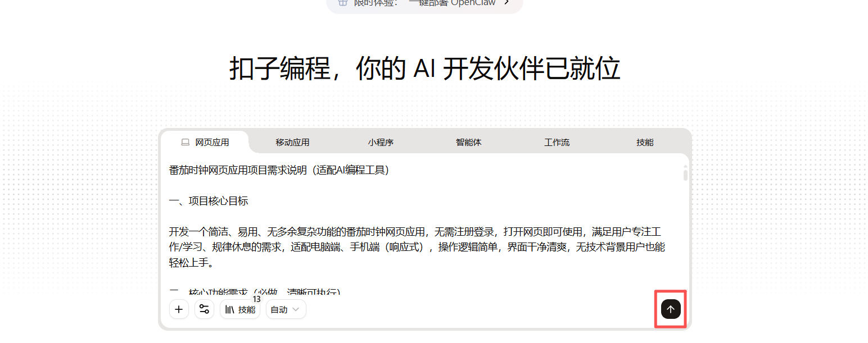Click the gift icon in the top banner
Viewport: 868px width, 343px height.
coord(343,3)
